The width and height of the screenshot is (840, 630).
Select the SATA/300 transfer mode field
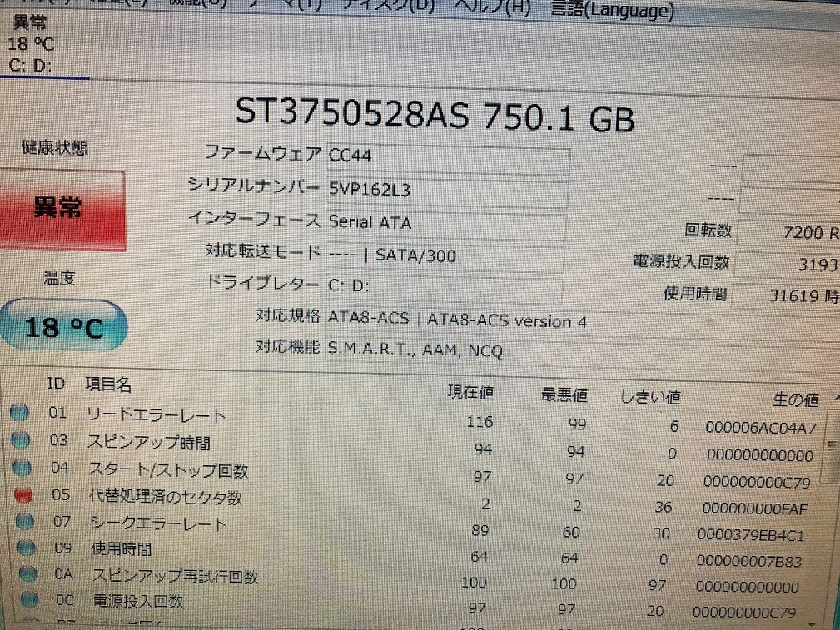tap(445, 258)
